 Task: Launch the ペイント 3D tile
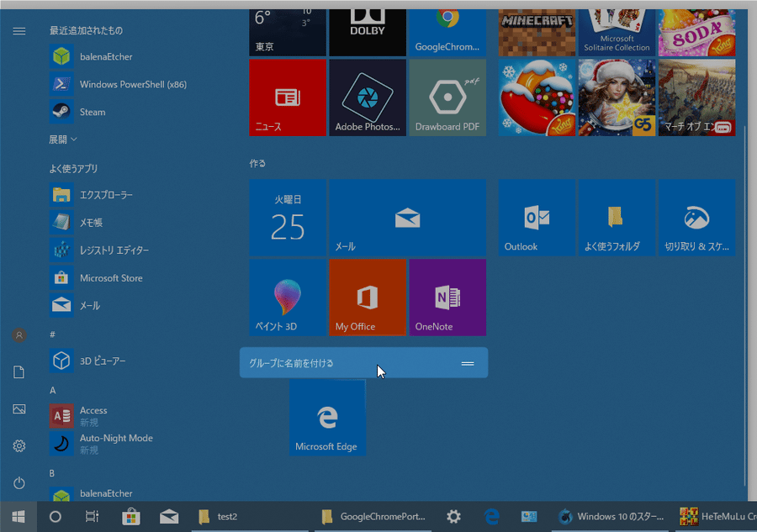tap(288, 298)
